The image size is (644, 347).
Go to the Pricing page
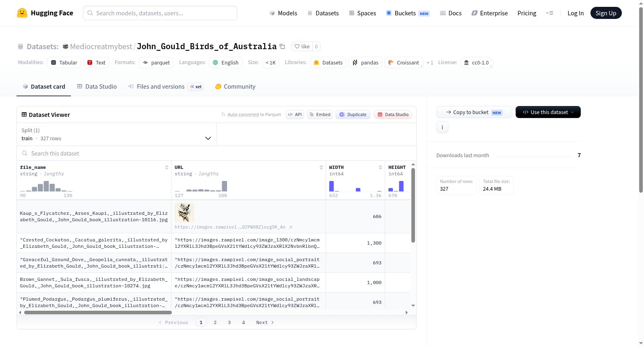pyautogui.click(x=527, y=13)
